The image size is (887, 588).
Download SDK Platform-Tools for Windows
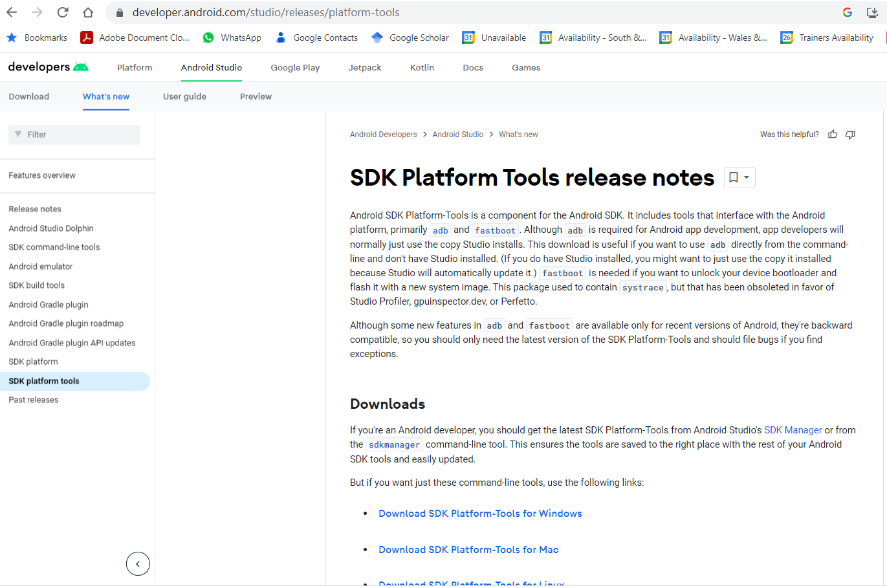(x=480, y=514)
